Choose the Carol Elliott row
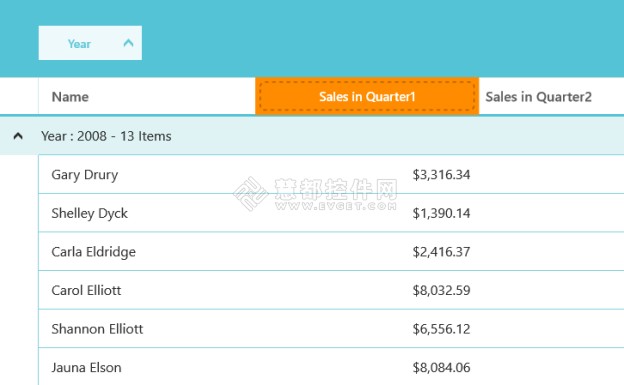624x385 pixels. tap(331, 290)
